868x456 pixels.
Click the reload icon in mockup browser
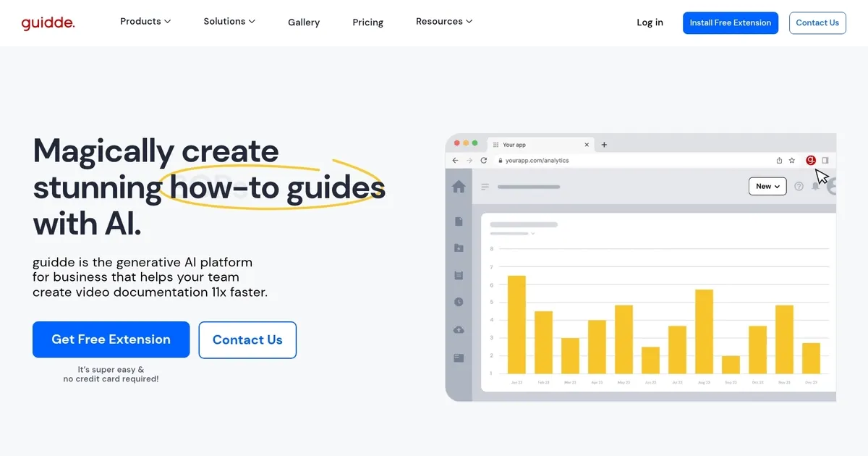[484, 160]
